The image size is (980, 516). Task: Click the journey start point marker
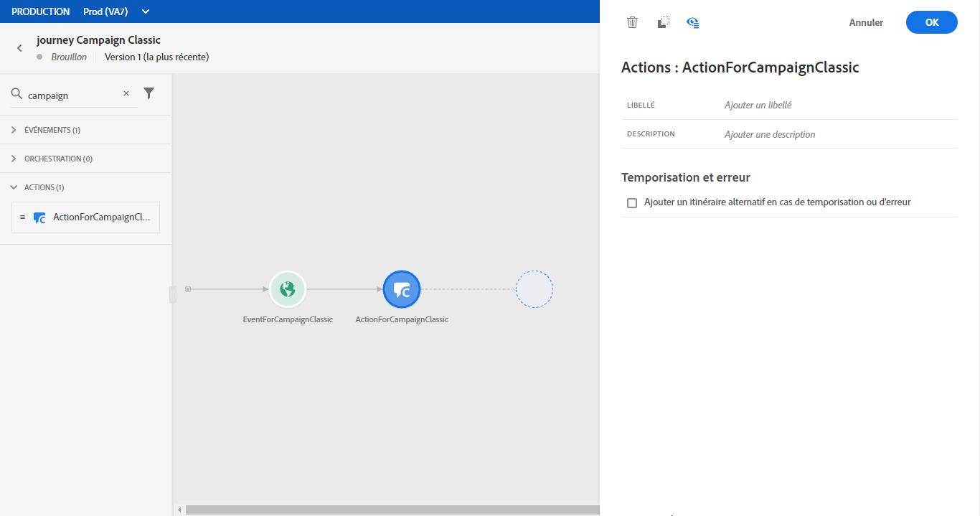coord(188,289)
